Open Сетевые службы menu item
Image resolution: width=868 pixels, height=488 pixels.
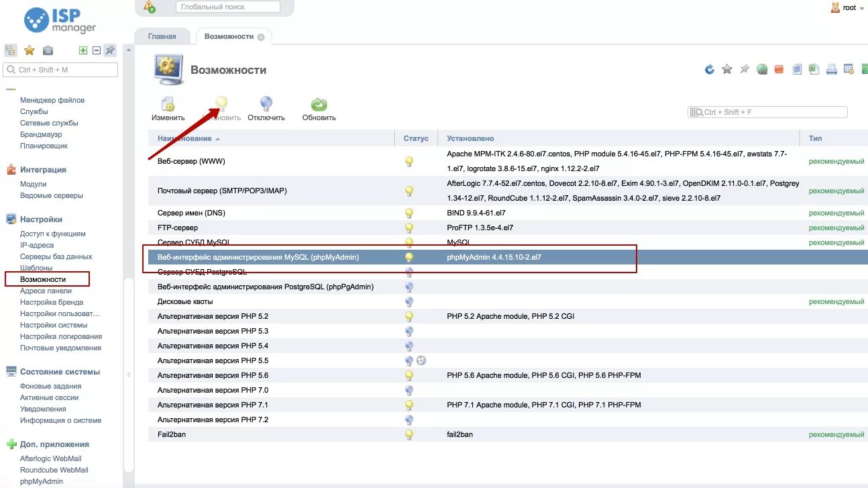49,123
